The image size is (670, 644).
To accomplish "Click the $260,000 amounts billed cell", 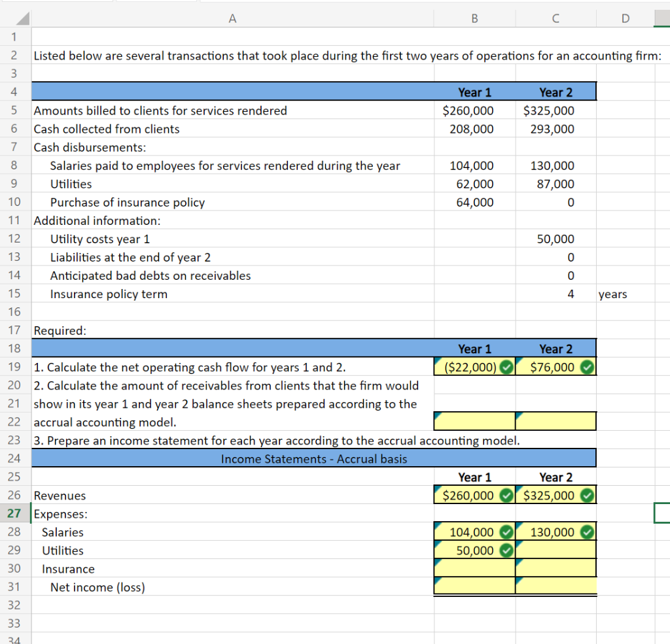I will (474, 110).
